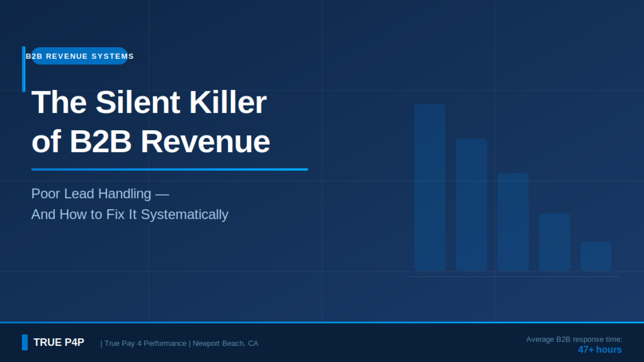Screen dimensions: 644x362
Task: Click the TRUE P4P brand name
Action: point(59,342)
